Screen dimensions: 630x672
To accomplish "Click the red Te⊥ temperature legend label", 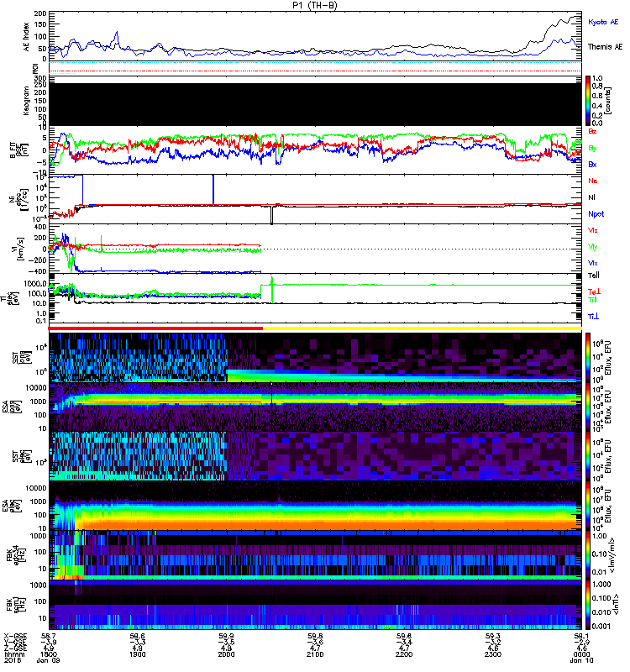I will [x=594, y=291].
